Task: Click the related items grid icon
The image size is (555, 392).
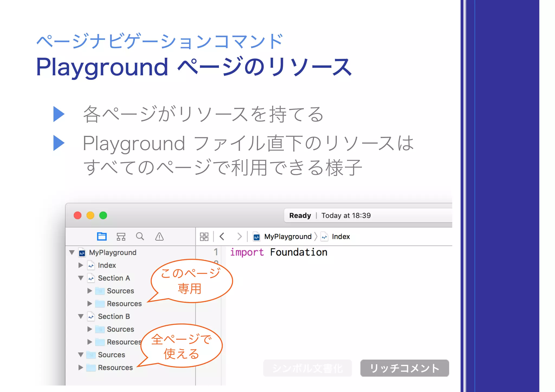Action: (204, 237)
